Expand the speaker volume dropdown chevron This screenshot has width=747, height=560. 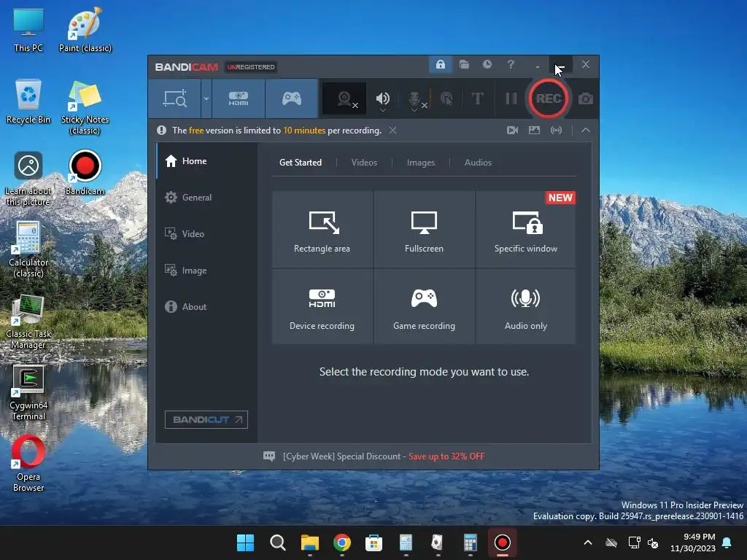pyautogui.click(x=382, y=111)
